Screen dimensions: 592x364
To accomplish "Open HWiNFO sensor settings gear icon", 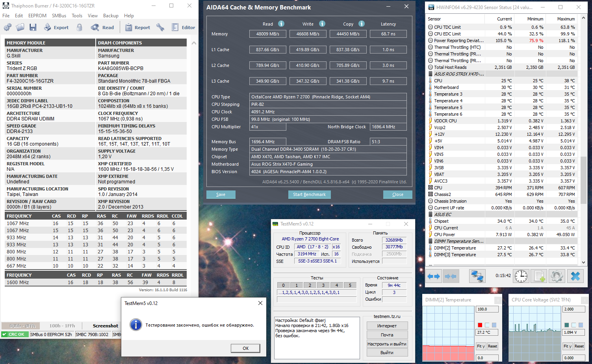I will pyautogui.click(x=557, y=276).
